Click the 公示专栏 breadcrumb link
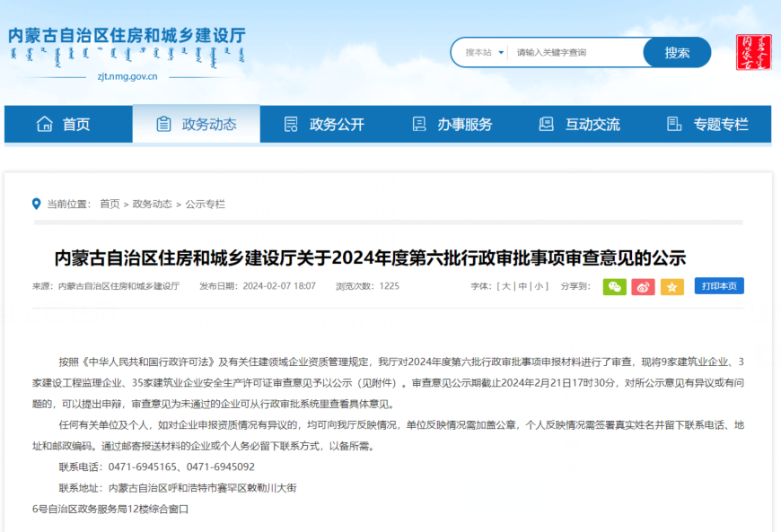The width and height of the screenshot is (781, 532). (x=206, y=204)
